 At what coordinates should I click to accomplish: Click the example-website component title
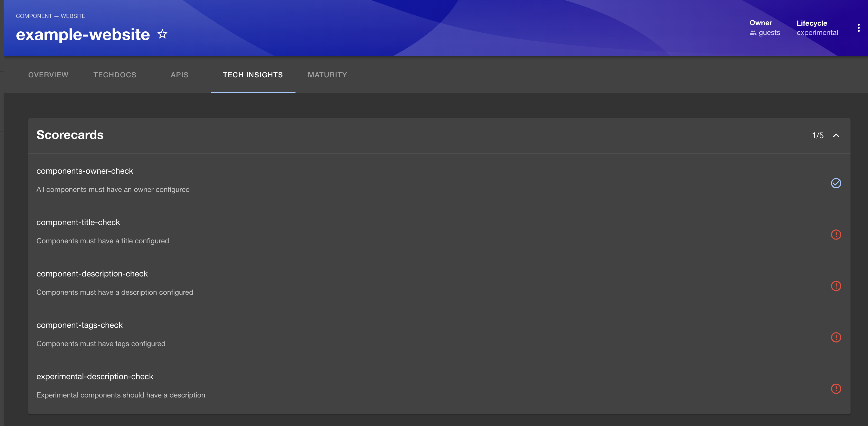pos(83,34)
